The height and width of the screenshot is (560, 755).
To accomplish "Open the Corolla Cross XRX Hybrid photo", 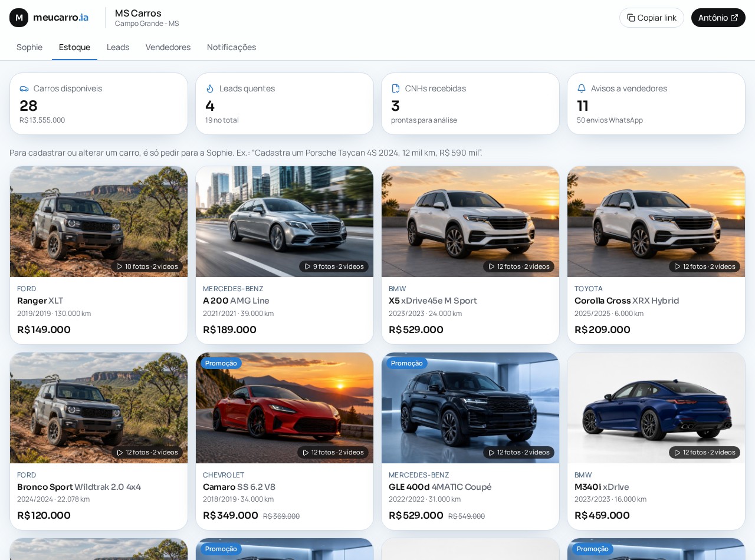I will [656, 222].
